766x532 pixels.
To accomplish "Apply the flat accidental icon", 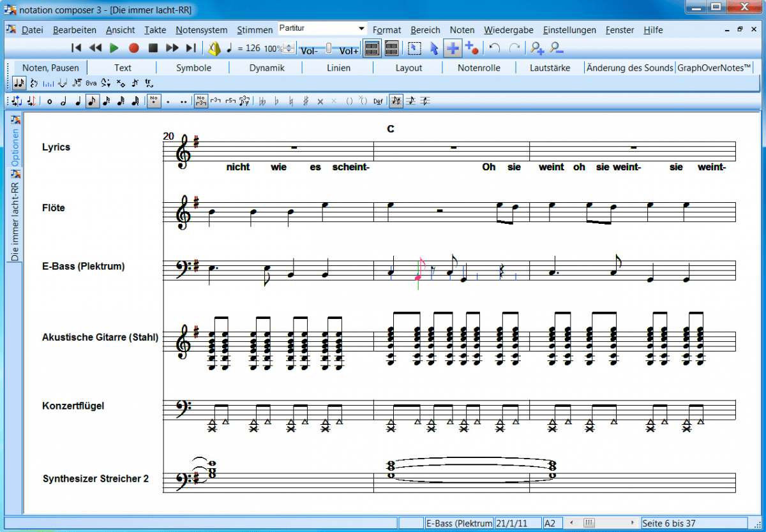I will pos(276,101).
